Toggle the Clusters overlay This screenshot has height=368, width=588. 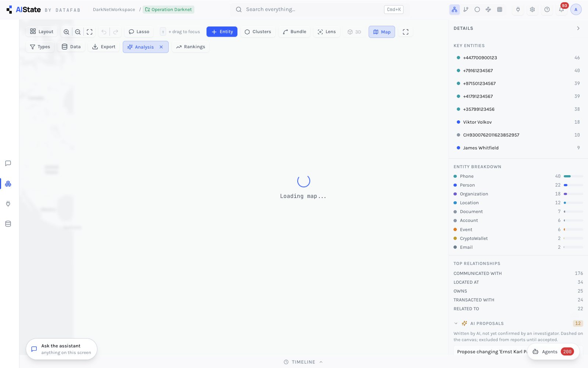pos(258,32)
